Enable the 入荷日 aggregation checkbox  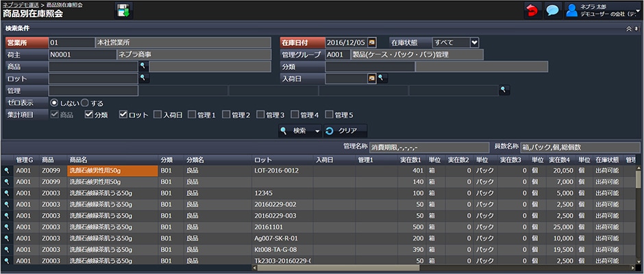click(x=158, y=115)
